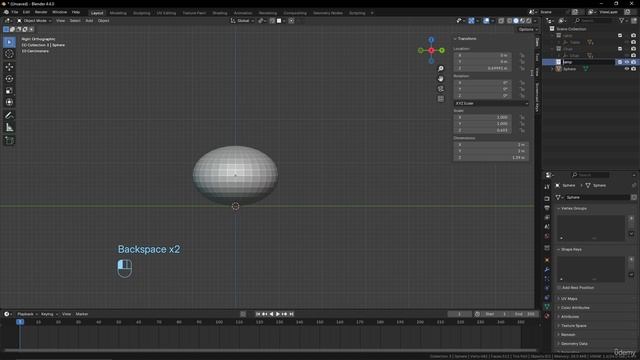The height and width of the screenshot is (360, 640).
Task: Click the Blender logo menu icon
Action: [6, 12]
